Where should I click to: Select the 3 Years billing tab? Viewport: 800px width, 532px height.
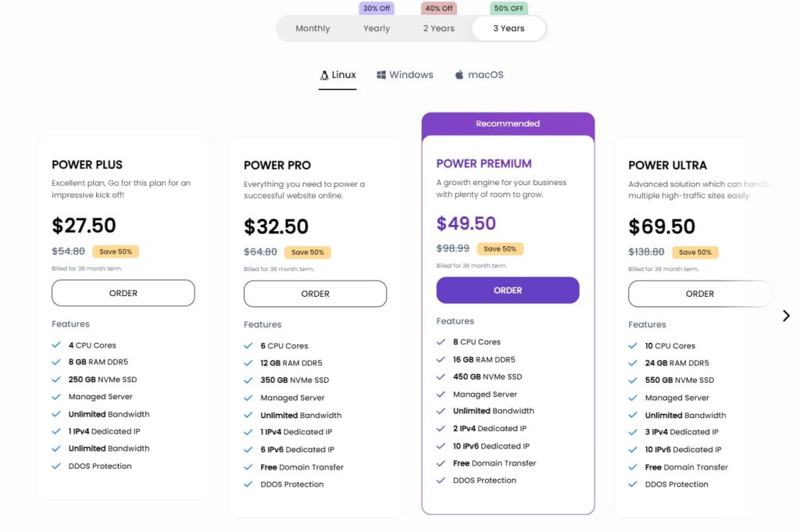click(x=509, y=28)
